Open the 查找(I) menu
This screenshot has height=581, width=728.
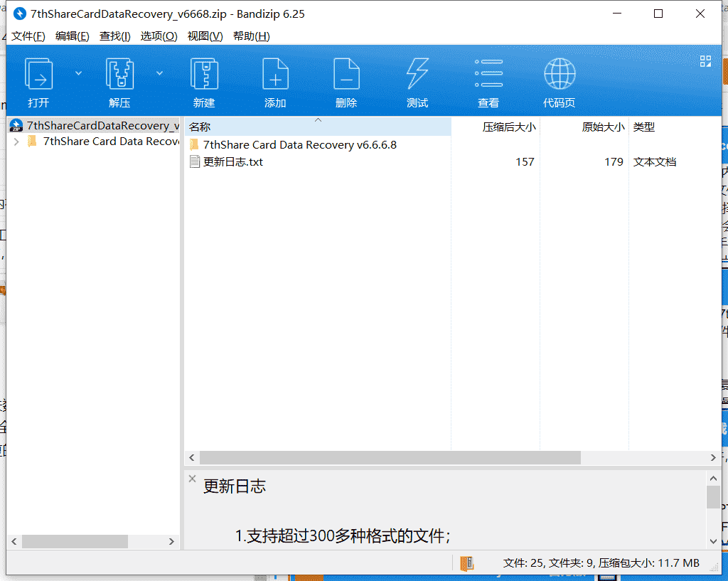115,36
